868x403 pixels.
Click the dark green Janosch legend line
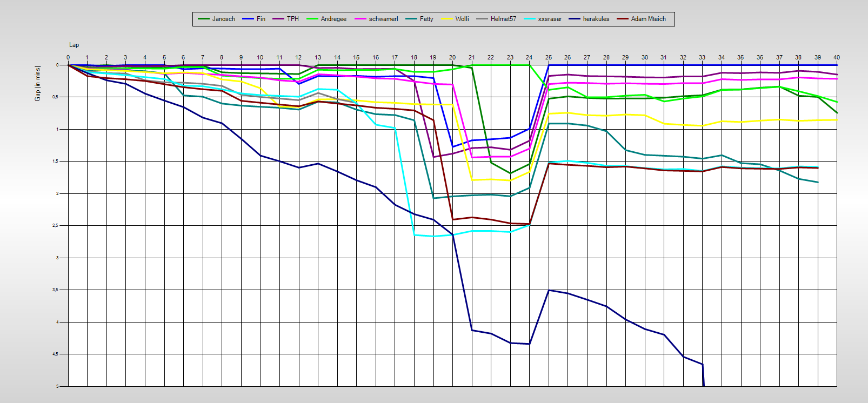click(x=203, y=19)
